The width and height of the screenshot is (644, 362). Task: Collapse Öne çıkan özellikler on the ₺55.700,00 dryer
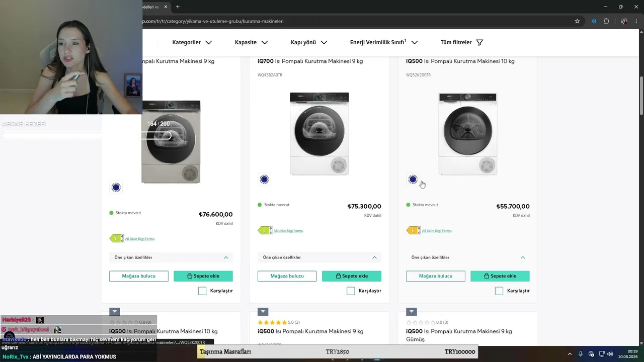tap(468, 257)
